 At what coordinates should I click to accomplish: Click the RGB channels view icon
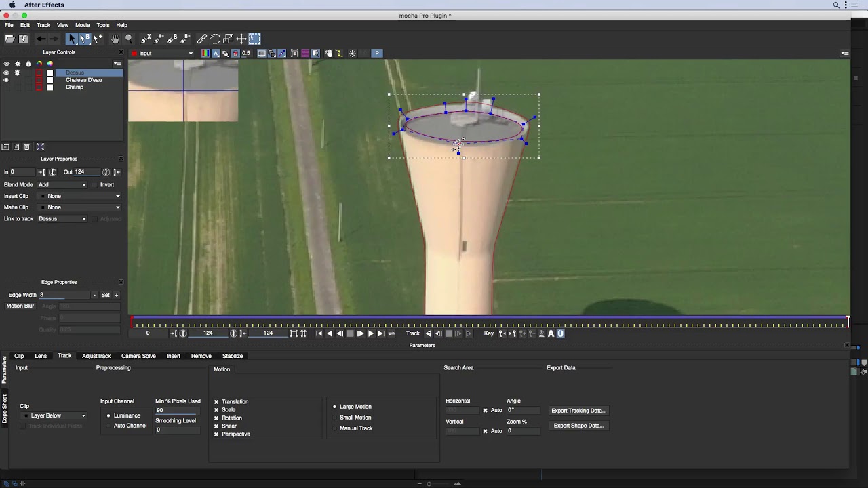206,54
